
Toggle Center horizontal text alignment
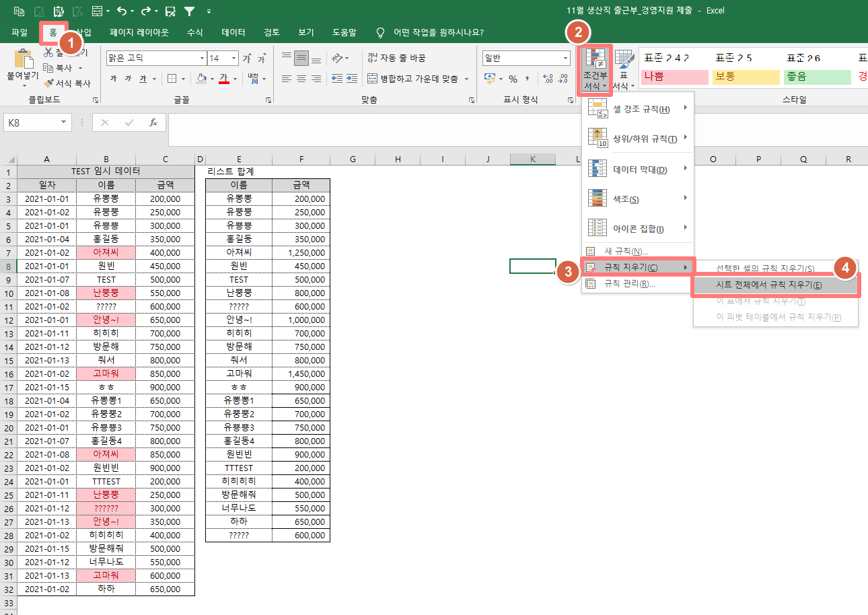[301, 79]
